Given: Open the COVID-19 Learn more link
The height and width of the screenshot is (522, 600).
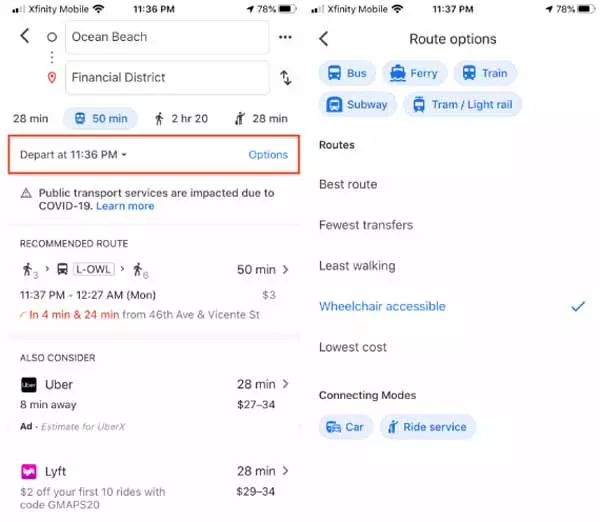Looking at the screenshot, I should point(125,206).
